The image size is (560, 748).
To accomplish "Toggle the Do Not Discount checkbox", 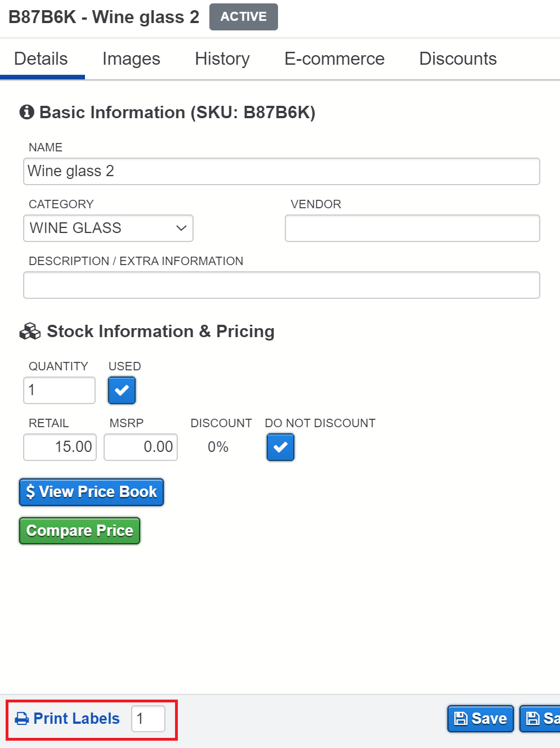I will coord(280,447).
